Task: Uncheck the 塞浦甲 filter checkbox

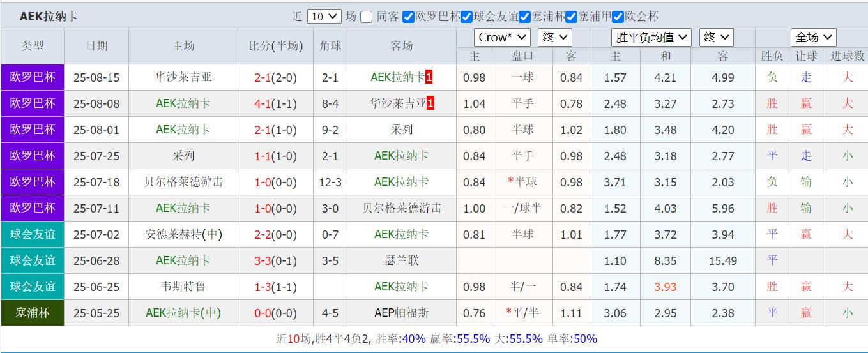Action: click(571, 17)
